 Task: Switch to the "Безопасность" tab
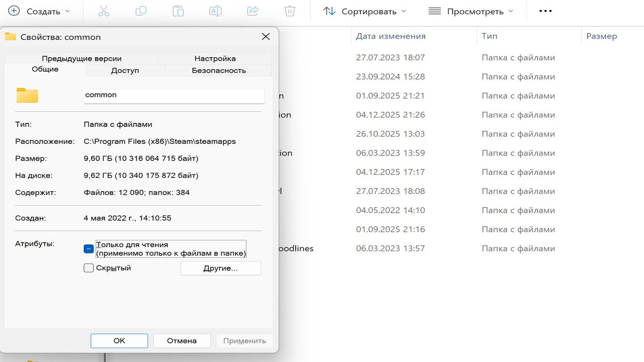coord(219,71)
